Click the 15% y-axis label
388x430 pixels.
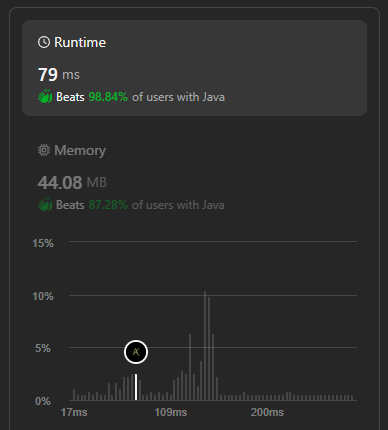(43, 243)
